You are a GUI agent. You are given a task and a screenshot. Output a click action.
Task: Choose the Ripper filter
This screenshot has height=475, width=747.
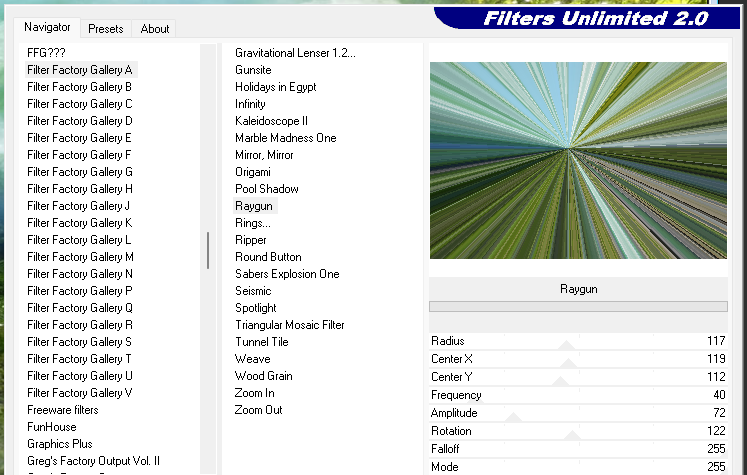251,240
